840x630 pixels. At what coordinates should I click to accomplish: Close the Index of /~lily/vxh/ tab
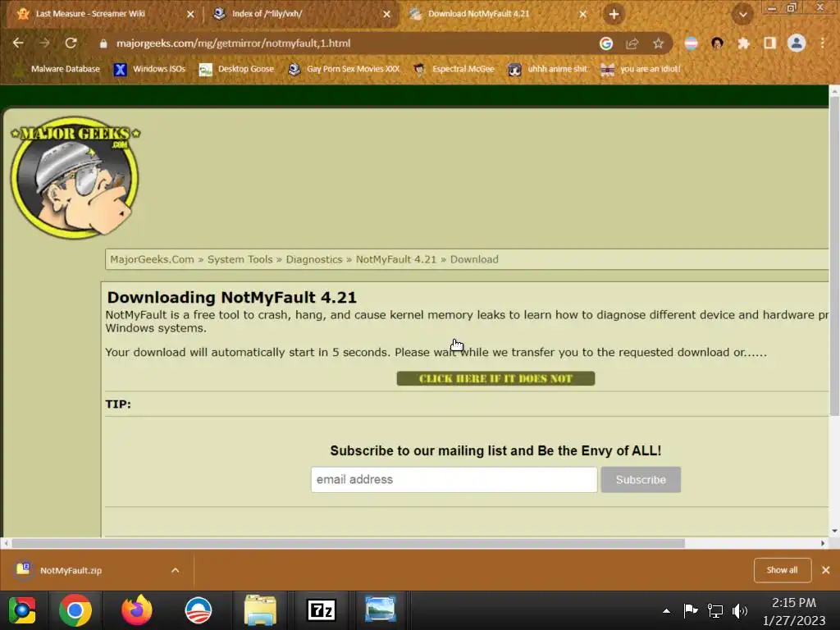387,15
